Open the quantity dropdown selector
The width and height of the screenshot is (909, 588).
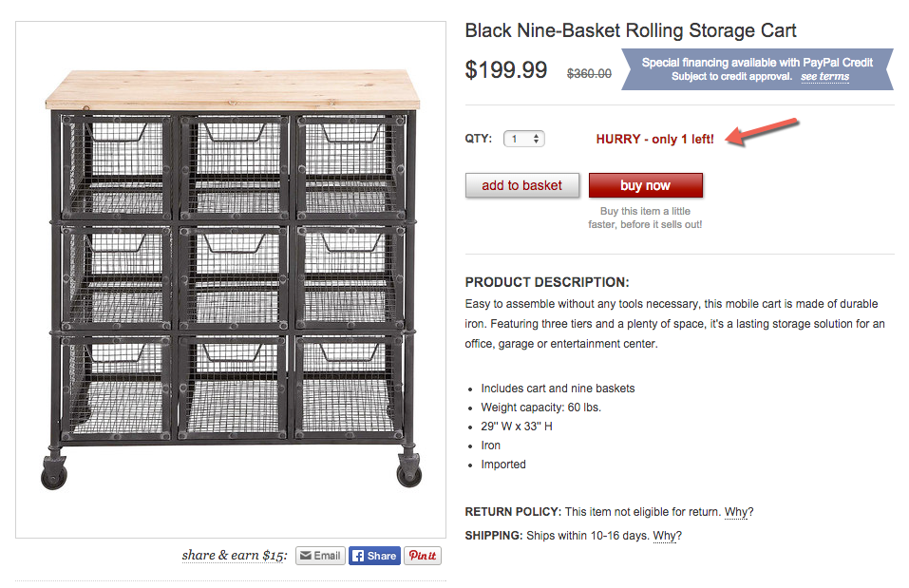point(524,139)
